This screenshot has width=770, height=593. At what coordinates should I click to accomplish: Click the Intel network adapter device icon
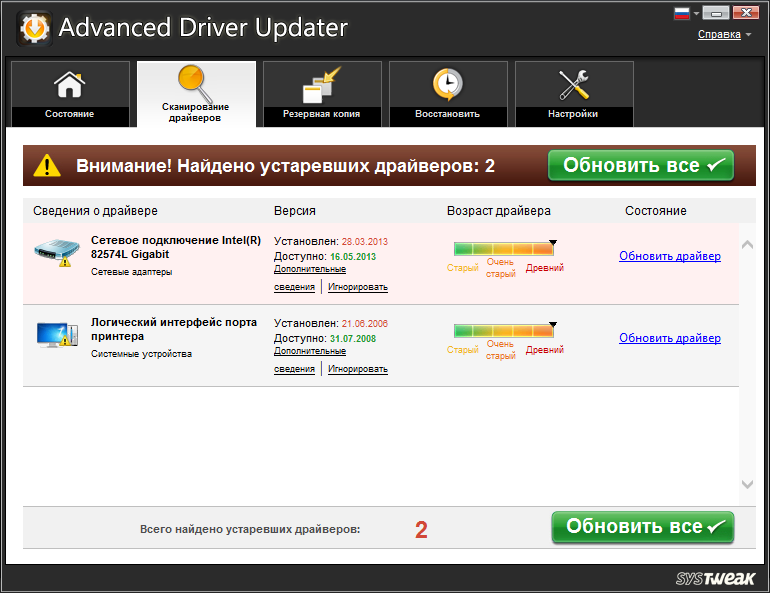57,253
